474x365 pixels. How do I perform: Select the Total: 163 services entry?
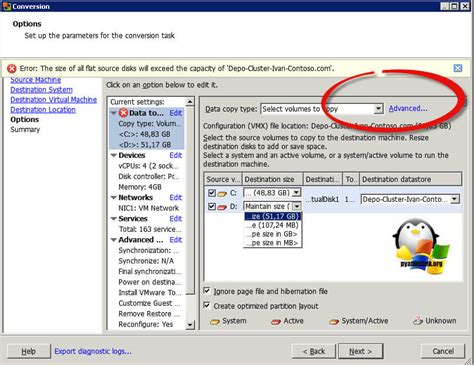[150, 229]
